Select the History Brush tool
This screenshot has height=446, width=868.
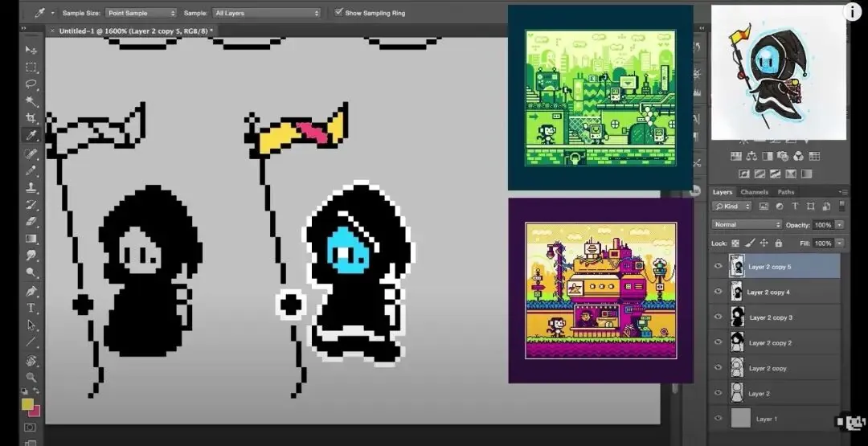31,205
